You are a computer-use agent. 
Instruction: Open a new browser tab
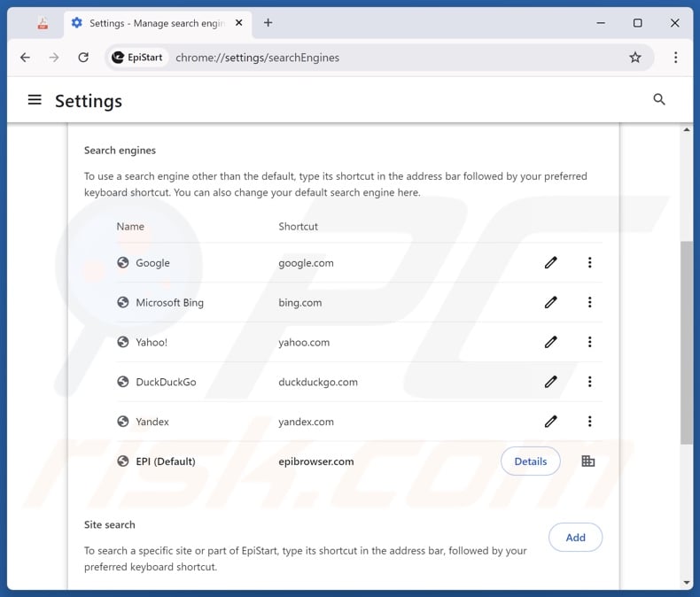pyautogui.click(x=268, y=23)
